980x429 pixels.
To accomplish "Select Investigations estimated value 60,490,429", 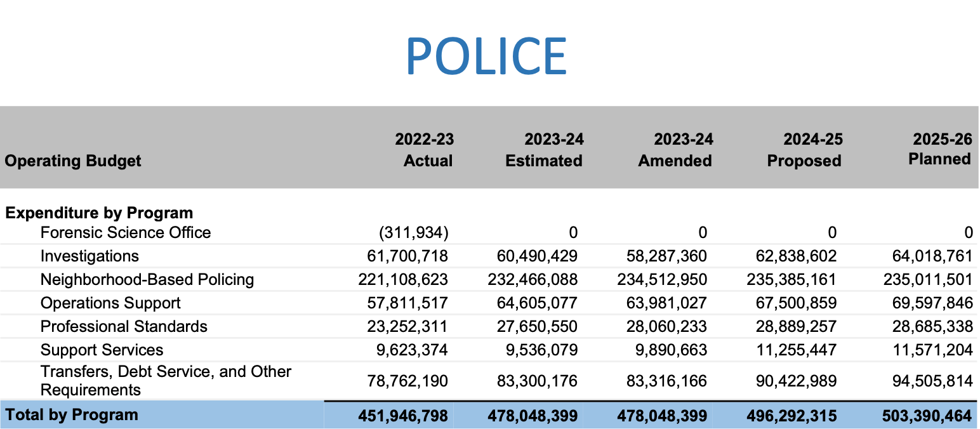I will pyautogui.click(x=537, y=256).
